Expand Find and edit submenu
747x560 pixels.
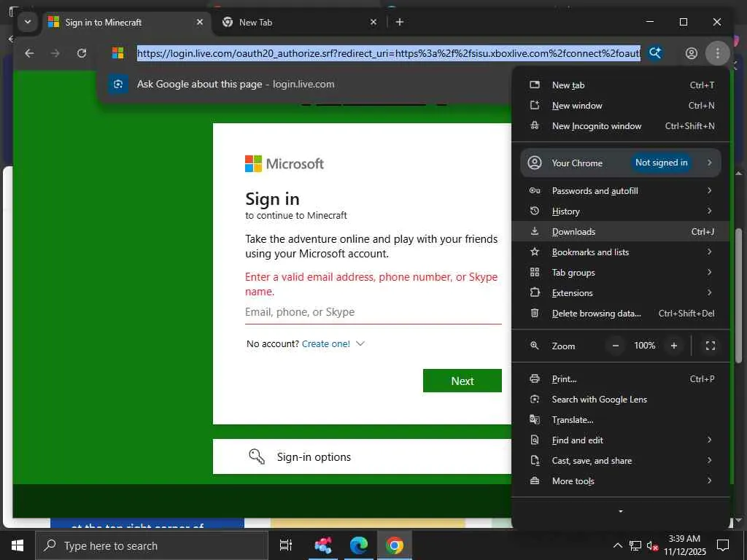621,440
